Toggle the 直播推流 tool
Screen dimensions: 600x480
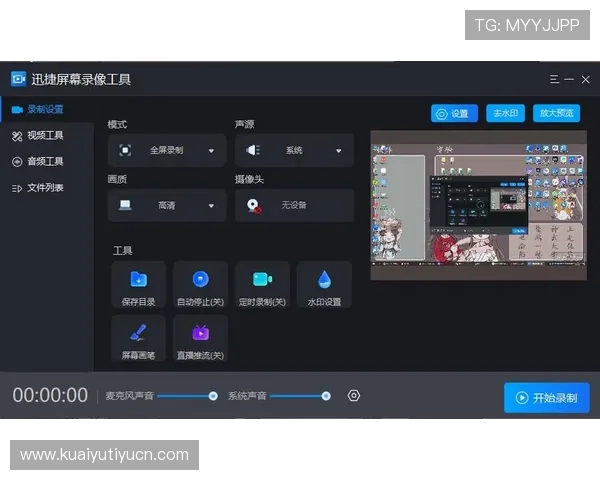pyautogui.click(x=201, y=338)
